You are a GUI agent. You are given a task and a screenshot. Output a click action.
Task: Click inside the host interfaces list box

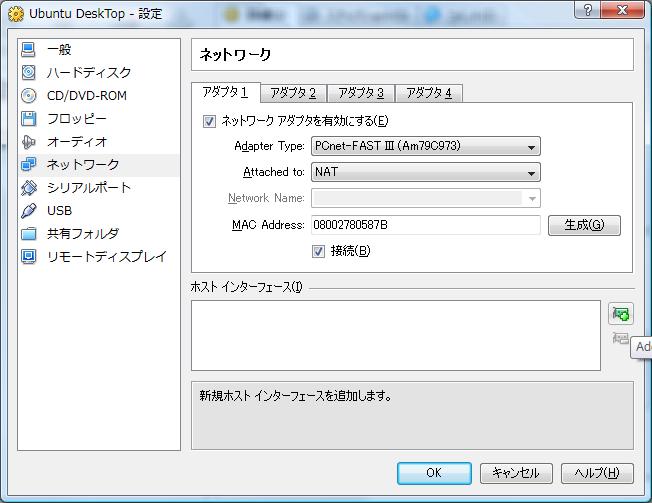tap(396, 335)
